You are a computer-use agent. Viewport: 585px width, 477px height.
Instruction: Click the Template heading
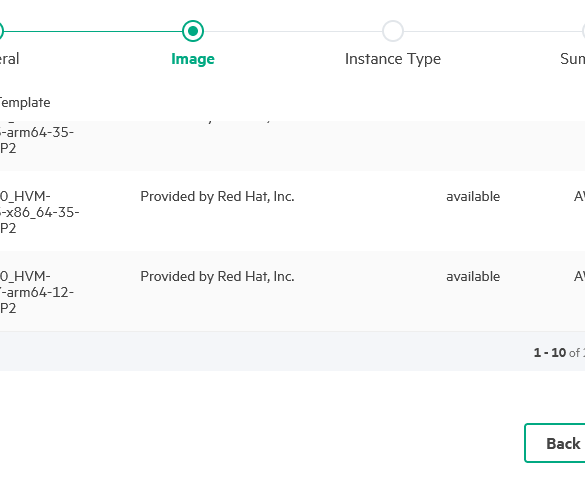[x=25, y=103]
